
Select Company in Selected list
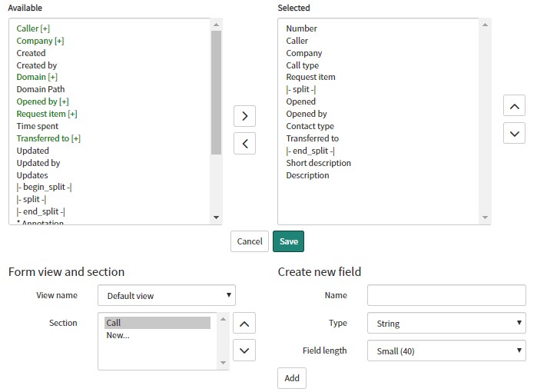click(x=304, y=53)
